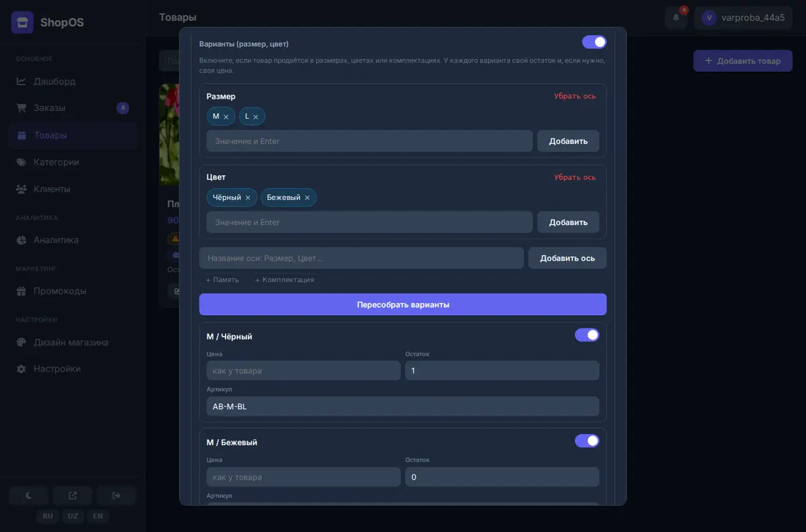The width and height of the screenshot is (806, 532).
Task: Delete the Бежевый color chip
Action: pos(307,197)
